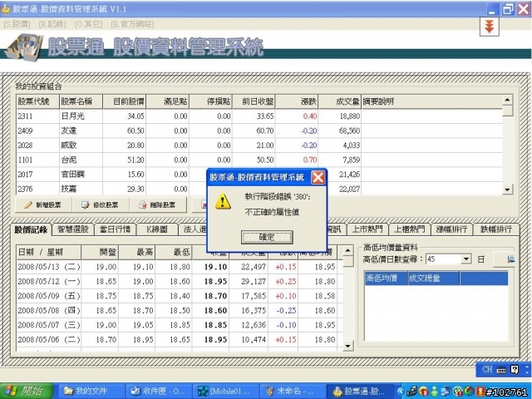Switch to the 收件匣 Outlook taskbar window
The width and height of the screenshot is (532, 399).
pos(159,392)
